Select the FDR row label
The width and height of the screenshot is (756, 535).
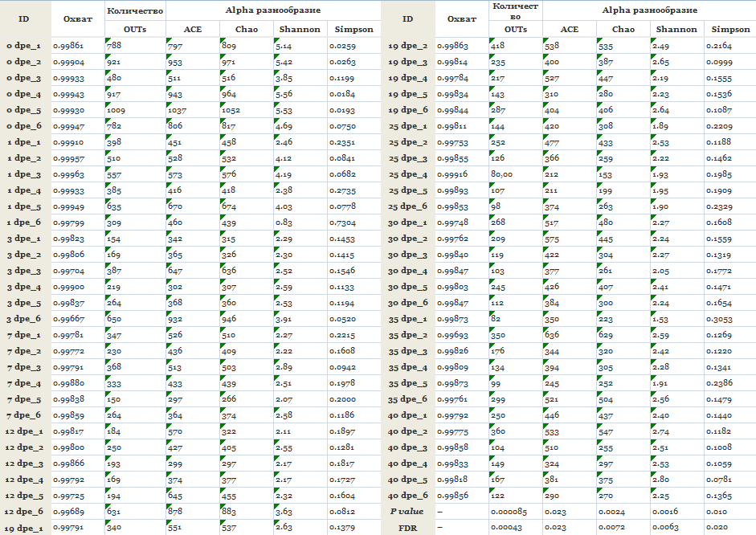click(408, 529)
